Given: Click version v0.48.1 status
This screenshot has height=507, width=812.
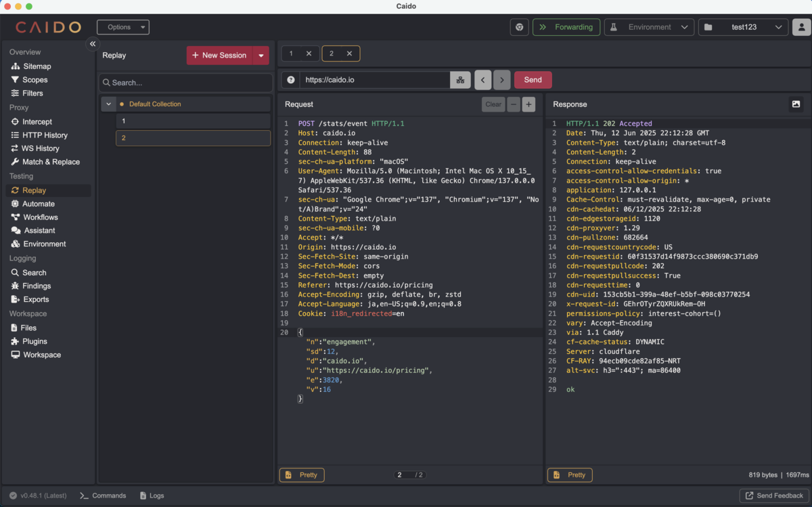Looking at the screenshot, I should click(x=38, y=495).
